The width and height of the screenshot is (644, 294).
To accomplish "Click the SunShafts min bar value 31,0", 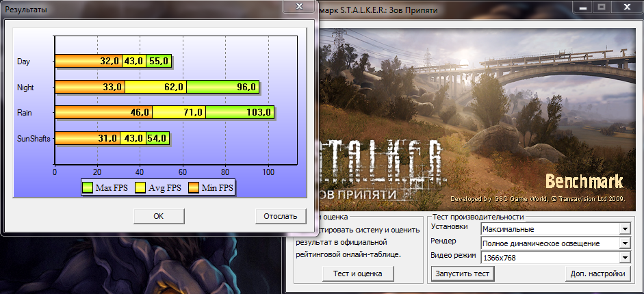I will click(108, 139).
